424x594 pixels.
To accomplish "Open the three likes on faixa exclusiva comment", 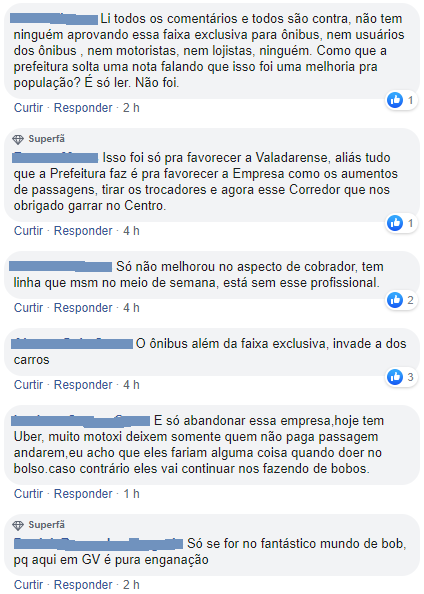I will pyautogui.click(x=401, y=377).
